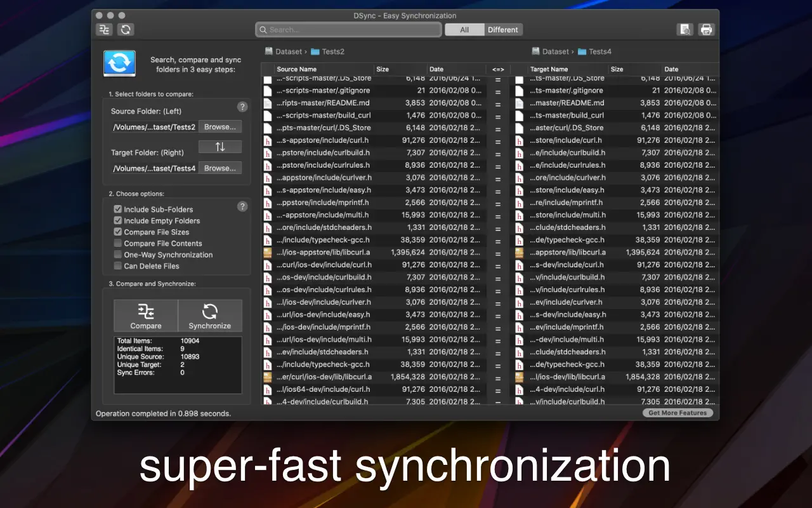The image size is (812, 508).
Task: Select source row ...ppstore/include/mprintf.h
Action: coord(374,203)
